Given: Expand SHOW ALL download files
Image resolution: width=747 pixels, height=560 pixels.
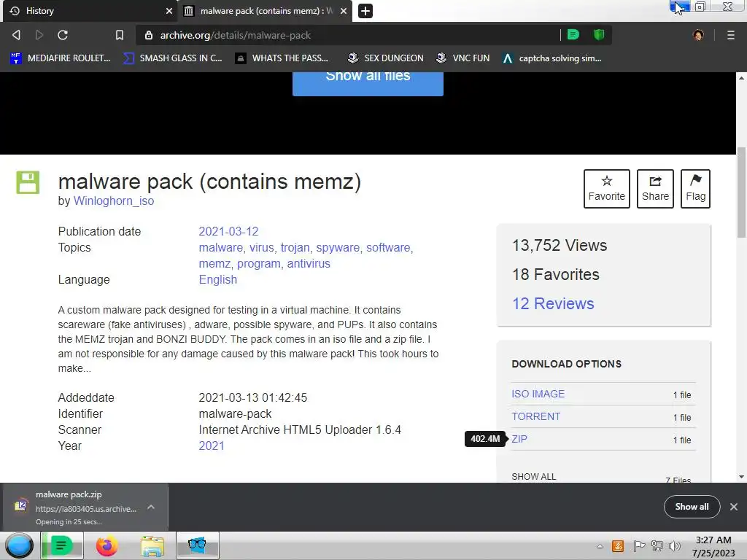Looking at the screenshot, I should point(533,477).
